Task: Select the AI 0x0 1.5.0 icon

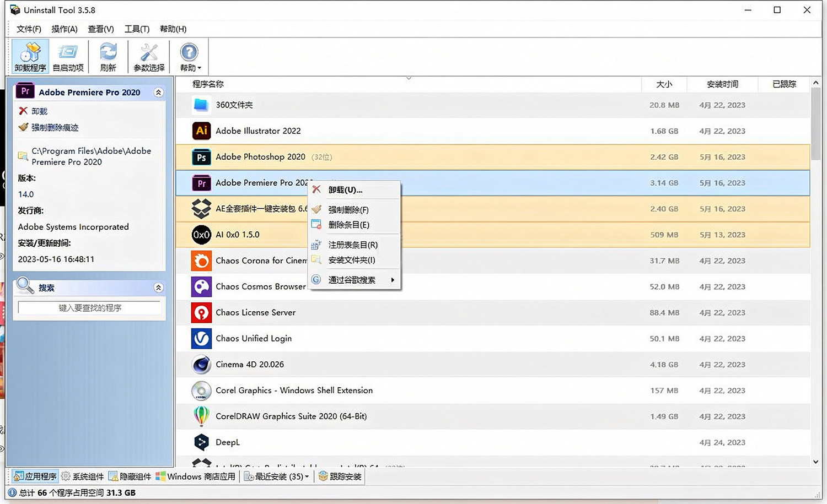Action: tap(201, 235)
